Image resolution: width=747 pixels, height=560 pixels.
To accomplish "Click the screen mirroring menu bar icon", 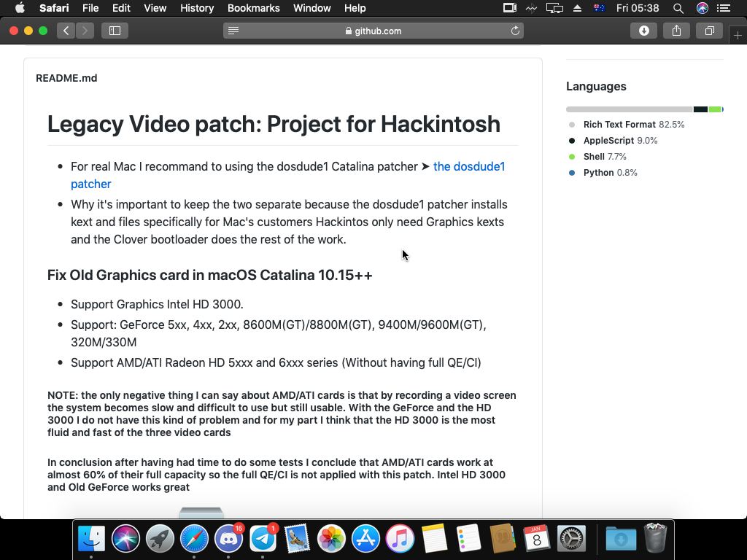I will [x=554, y=8].
